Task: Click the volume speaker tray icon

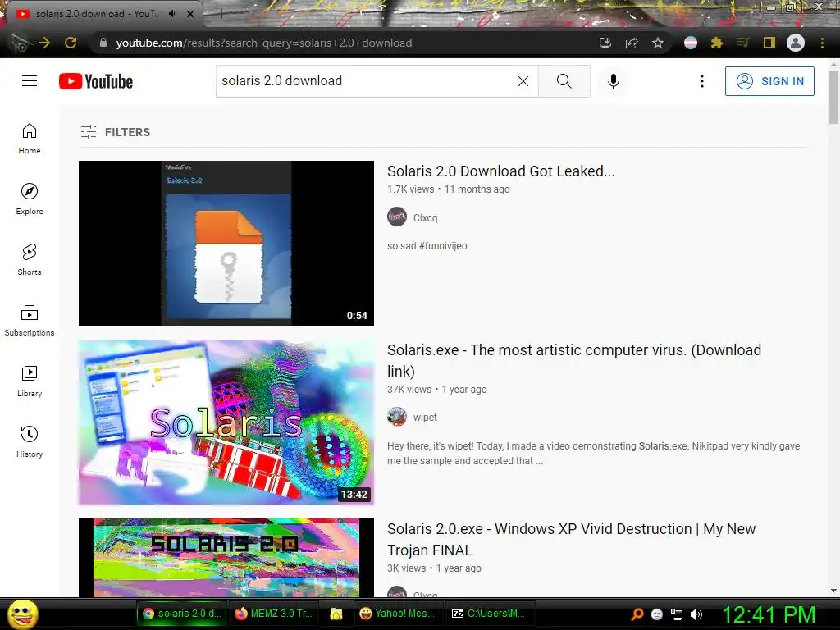Action: tap(696, 614)
